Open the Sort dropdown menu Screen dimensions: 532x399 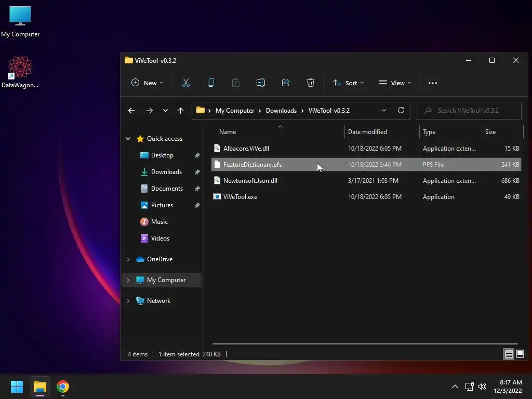(349, 83)
